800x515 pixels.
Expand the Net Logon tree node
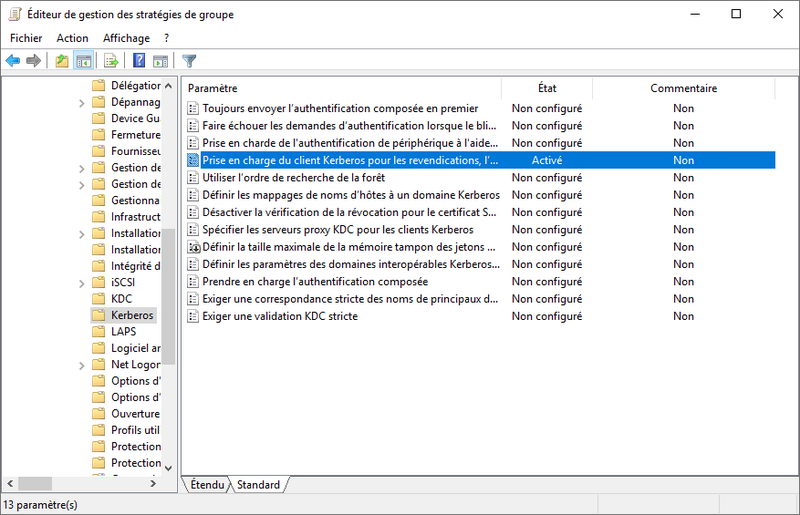coord(82,365)
